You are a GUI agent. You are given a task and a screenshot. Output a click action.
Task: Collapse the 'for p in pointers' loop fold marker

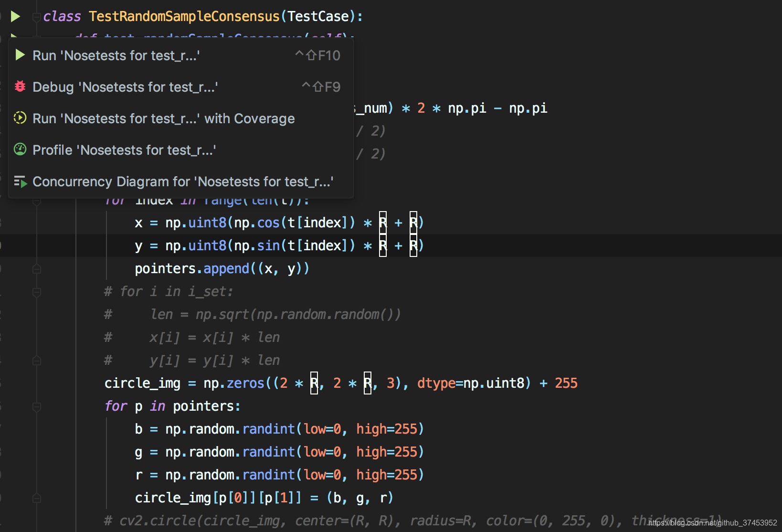pyautogui.click(x=36, y=406)
